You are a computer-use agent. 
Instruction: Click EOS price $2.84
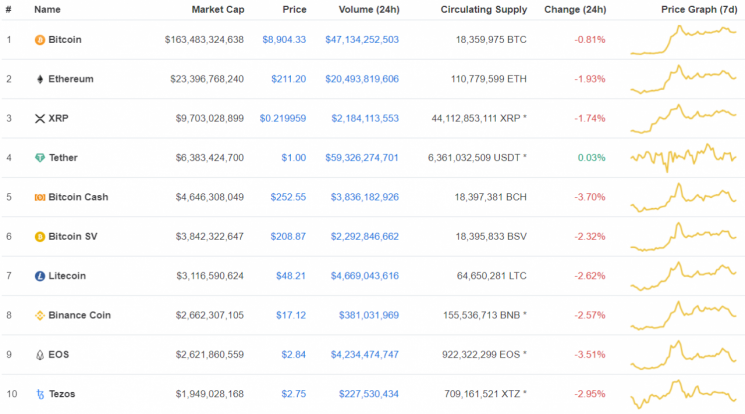pyautogui.click(x=294, y=355)
